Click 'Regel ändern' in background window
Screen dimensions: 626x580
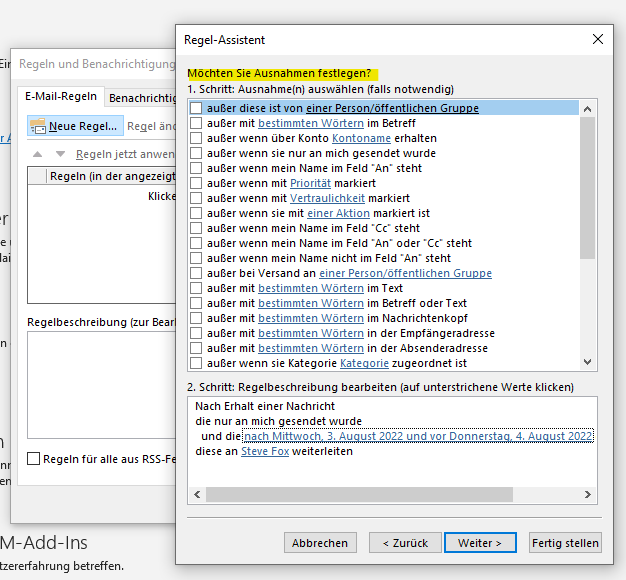click(151, 126)
